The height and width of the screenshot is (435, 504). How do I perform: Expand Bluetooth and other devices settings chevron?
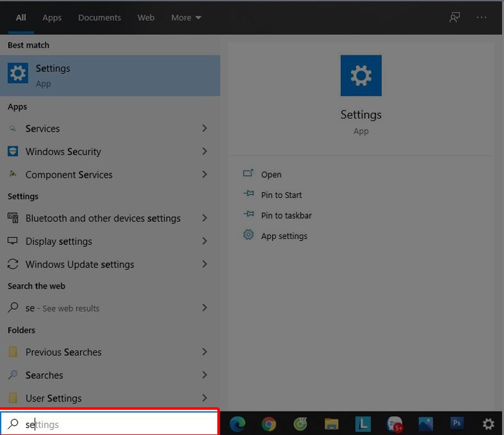coord(204,218)
